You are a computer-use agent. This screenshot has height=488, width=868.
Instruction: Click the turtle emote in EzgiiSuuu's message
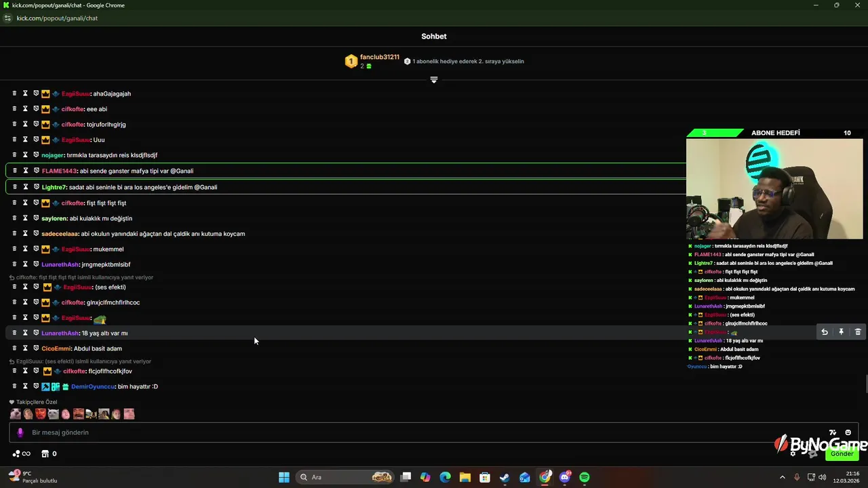[x=100, y=319]
